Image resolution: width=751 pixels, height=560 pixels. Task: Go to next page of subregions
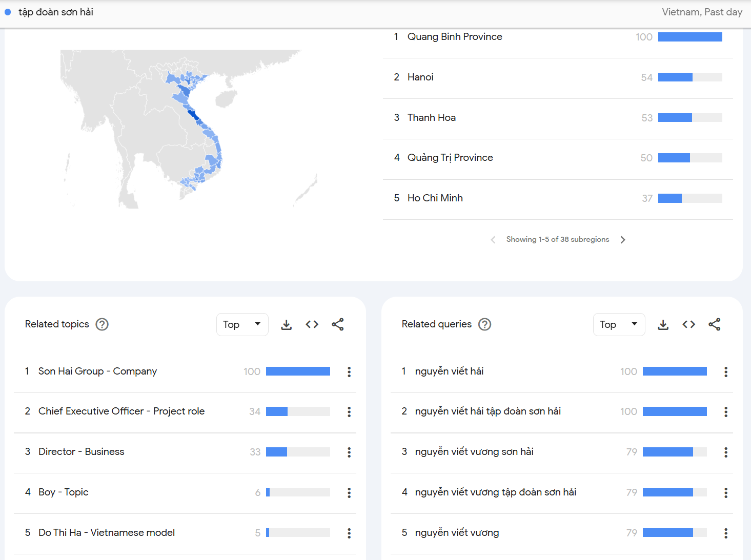[623, 239]
